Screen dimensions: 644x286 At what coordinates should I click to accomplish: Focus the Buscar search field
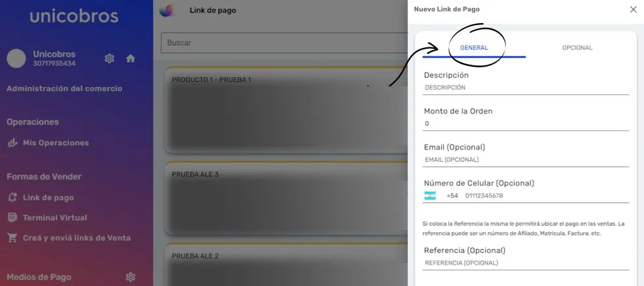284,43
